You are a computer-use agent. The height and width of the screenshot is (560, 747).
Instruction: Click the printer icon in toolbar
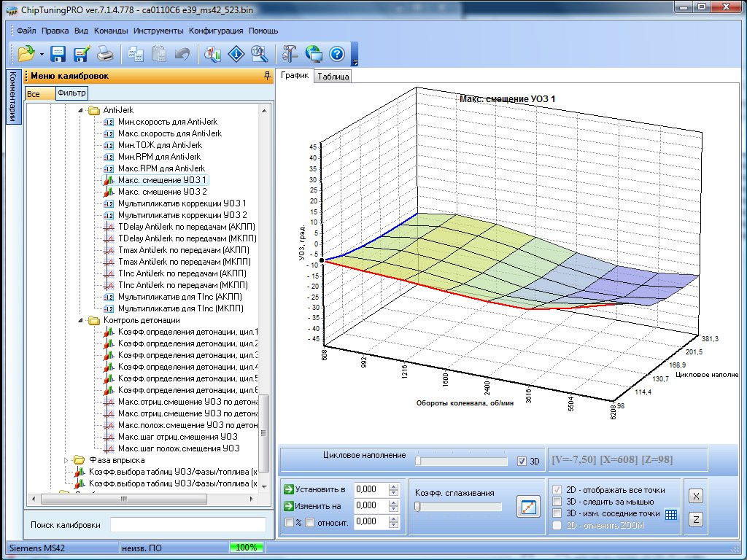(105, 53)
